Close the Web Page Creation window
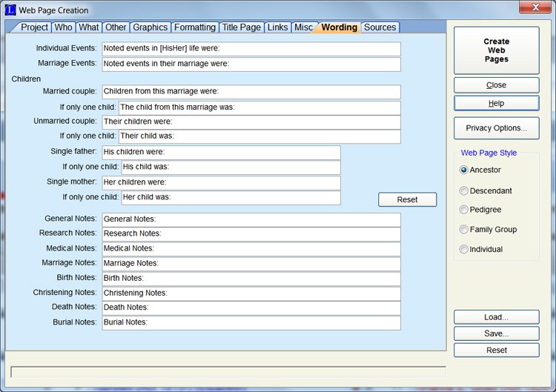Viewport: 556px width, 392px height. pyautogui.click(x=535, y=7)
